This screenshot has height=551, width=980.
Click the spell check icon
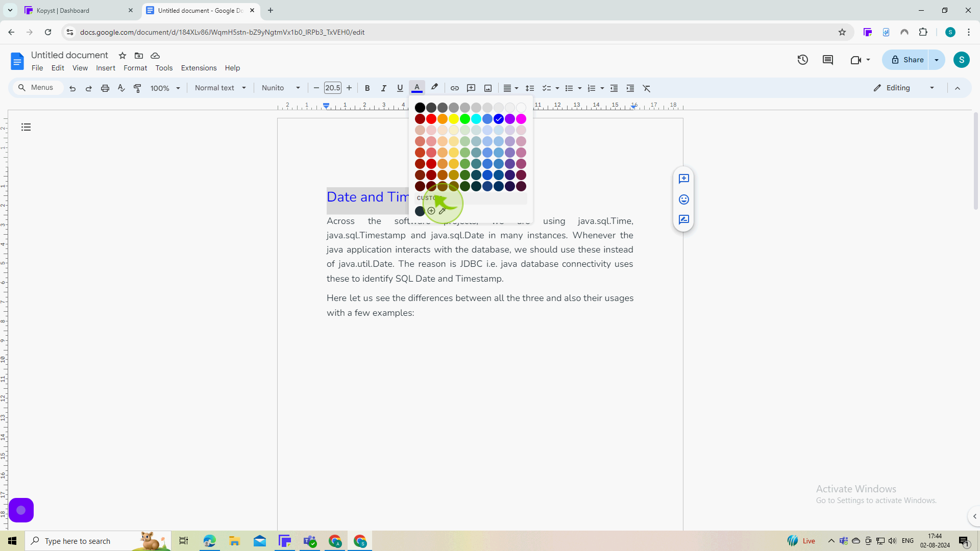click(x=121, y=88)
